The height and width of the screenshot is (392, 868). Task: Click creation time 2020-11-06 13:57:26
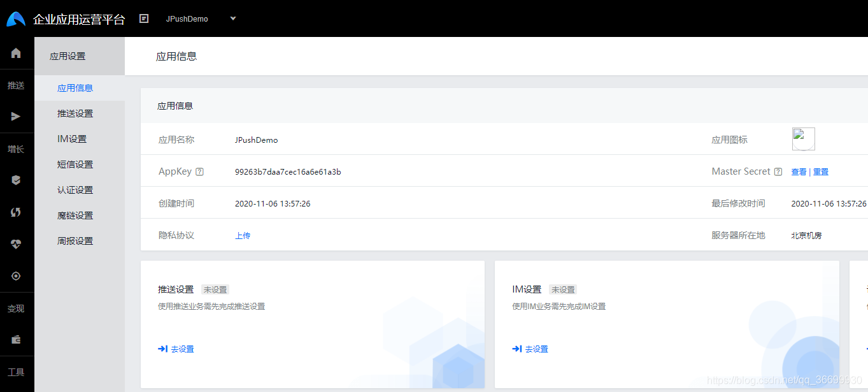pyautogui.click(x=273, y=204)
